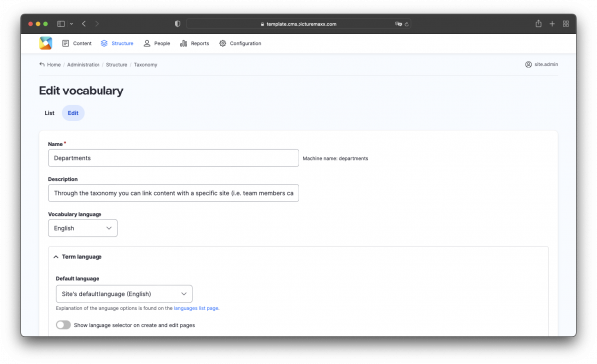597x364 pixels.
Task: Toggle the Safari sidebar icon
Action: tap(61, 24)
